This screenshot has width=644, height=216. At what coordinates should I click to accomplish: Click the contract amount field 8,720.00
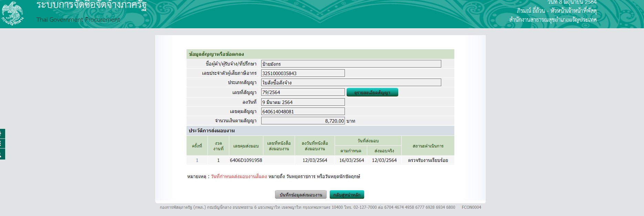tap(303, 121)
